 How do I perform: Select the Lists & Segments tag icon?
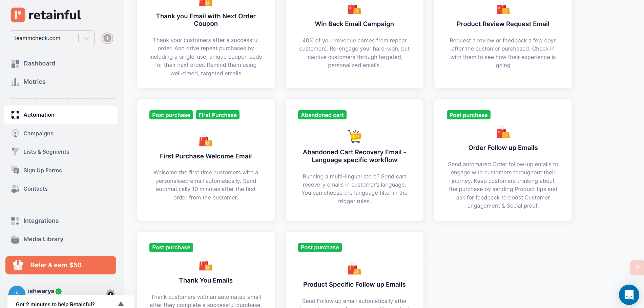click(x=15, y=152)
